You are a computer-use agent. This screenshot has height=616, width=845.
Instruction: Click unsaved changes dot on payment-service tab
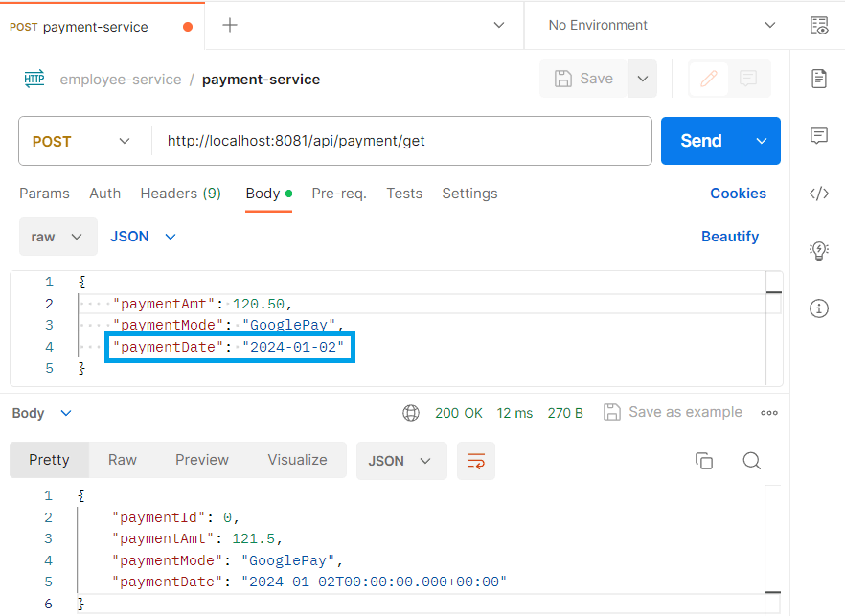(188, 27)
